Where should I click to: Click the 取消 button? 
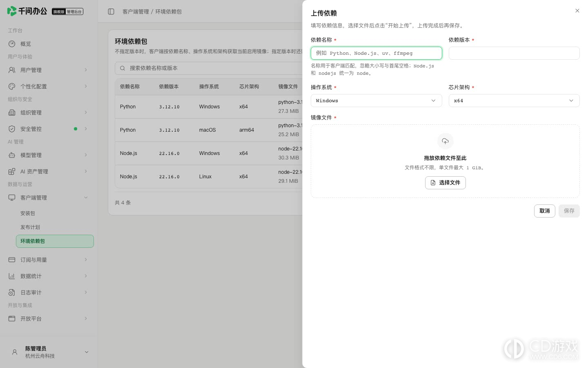click(x=544, y=211)
